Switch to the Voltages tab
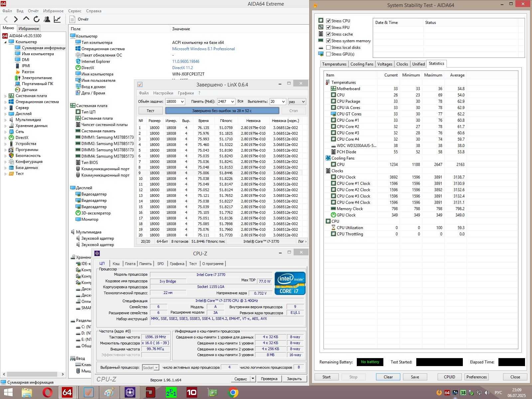This screenshot has width=532, height=399. [x=385, y=64]
